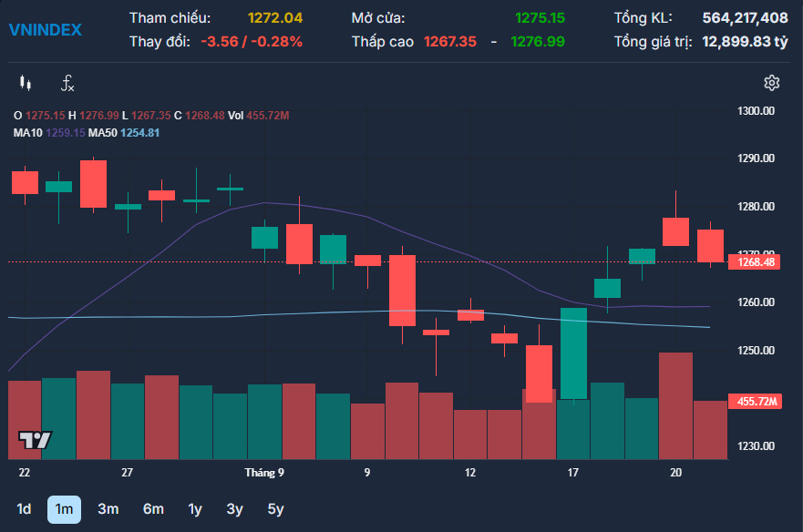Click the MA10 indicator legend
The height and width of the screenshot is (532, 803).
[x=49, y=133]
